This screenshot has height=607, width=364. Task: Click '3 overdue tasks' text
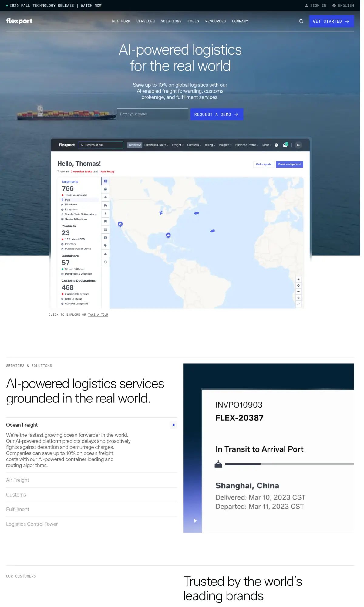coord(81,171)
